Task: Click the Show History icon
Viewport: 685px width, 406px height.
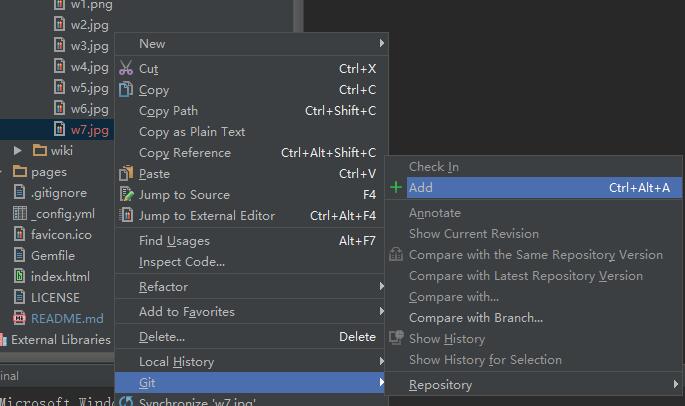Action: click(397, 339)
